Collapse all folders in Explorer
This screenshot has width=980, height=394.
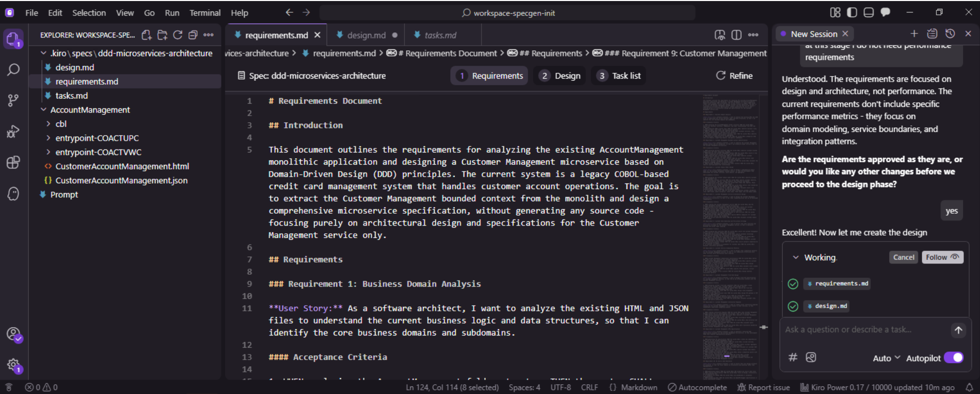pyautogui.click(x=193, y=35)
